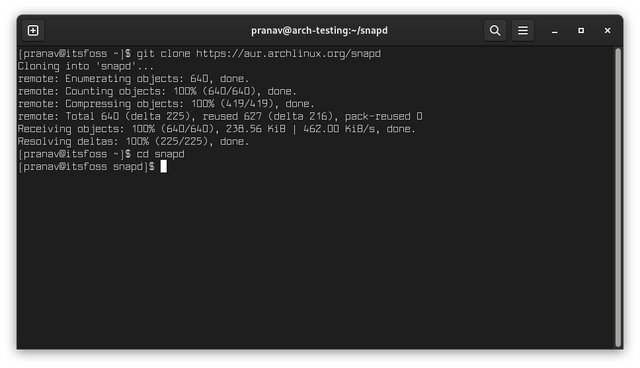Click the 'Receiving objects' output line

coord(216,129)
